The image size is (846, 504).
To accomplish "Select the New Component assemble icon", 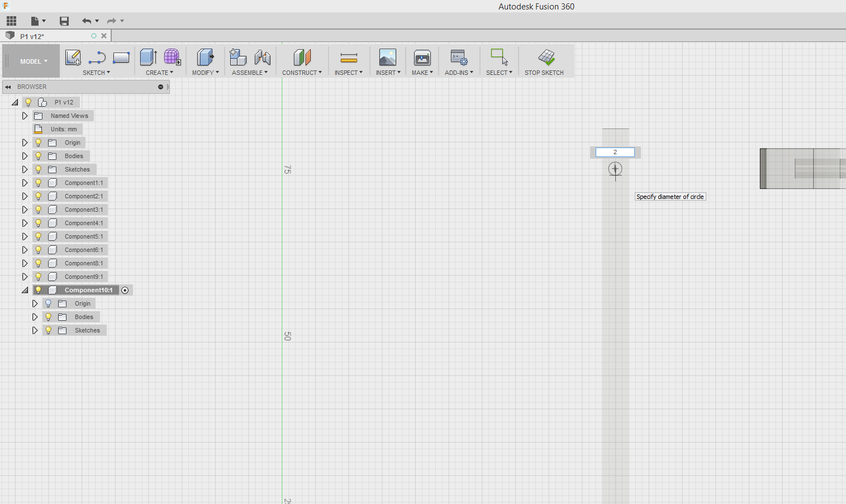I will [238, 57].
